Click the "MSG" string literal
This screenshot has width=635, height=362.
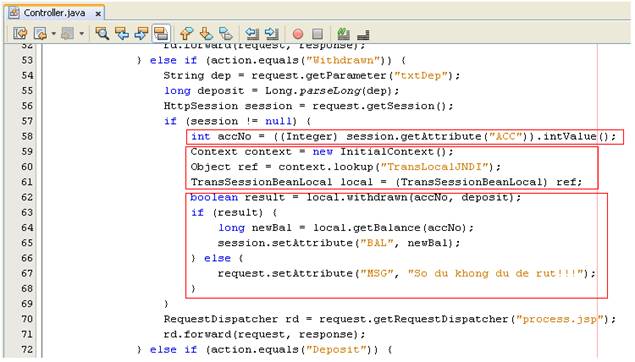tap(376, 273)
